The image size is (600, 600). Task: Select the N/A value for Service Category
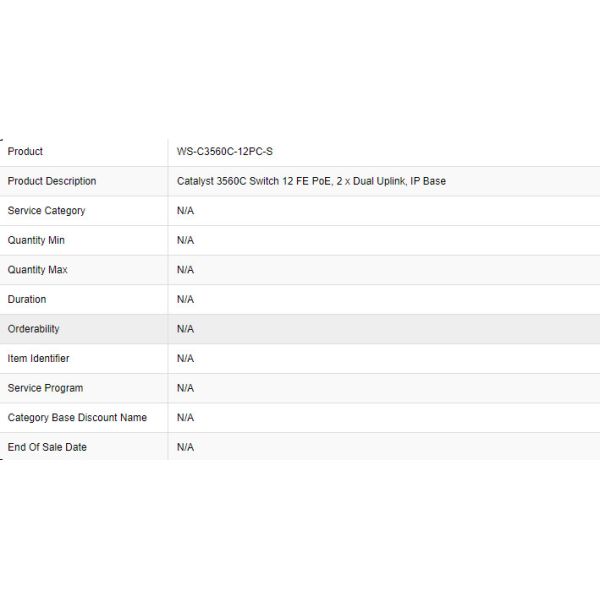(185, 211)
